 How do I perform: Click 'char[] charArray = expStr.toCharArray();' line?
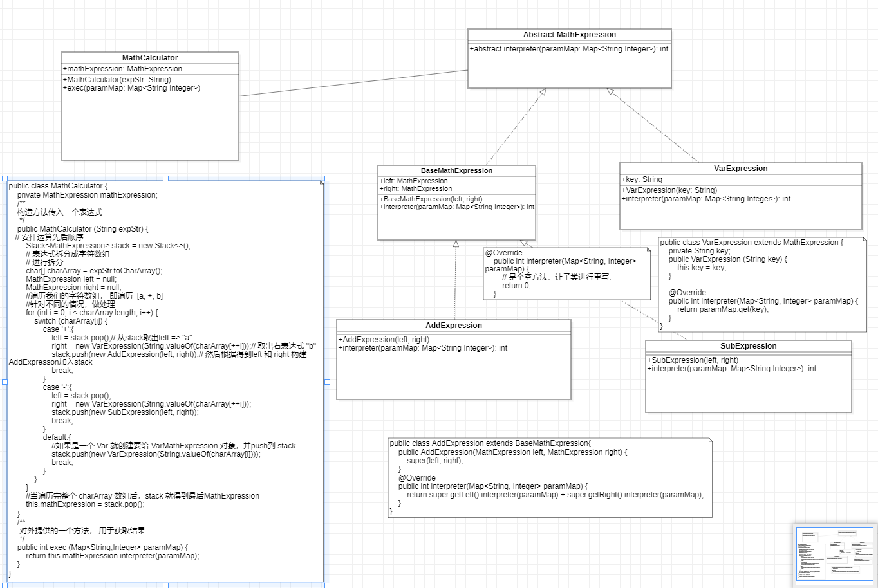[x=94, y=271]
